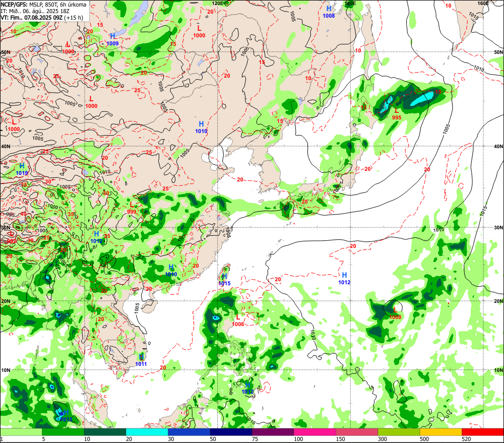Viewport: 504px width, 443px height.
Task: Click the light green 1–5 legend swatch
Action: (x=21, y=432)
